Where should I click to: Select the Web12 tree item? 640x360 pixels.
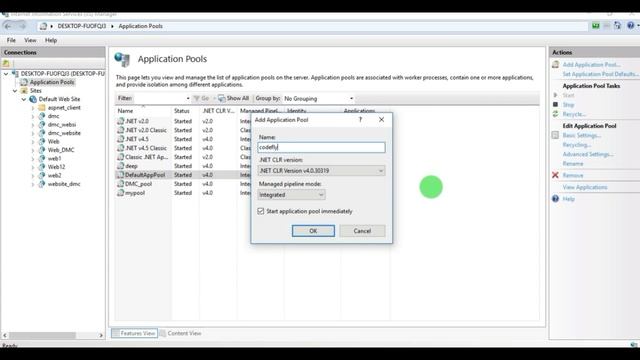[x=56, y=167]
